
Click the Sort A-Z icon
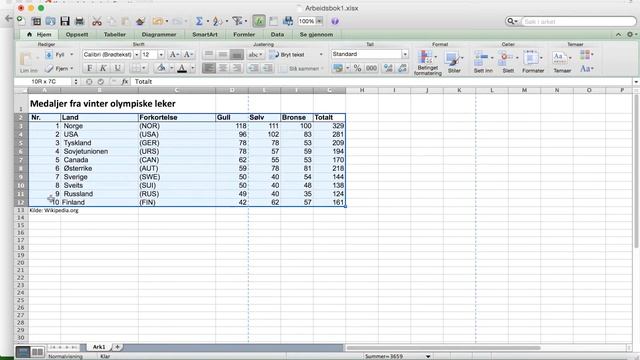click(217, 21)
